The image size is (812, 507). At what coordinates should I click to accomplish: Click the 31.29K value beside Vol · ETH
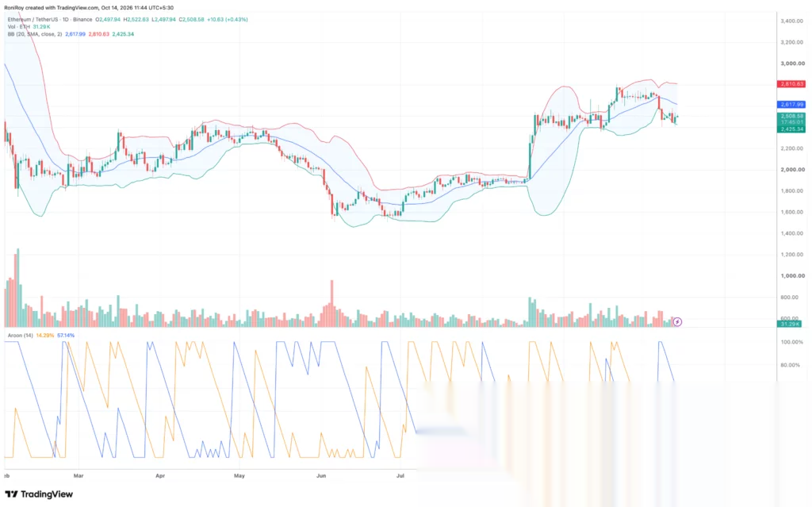point(41,27)
